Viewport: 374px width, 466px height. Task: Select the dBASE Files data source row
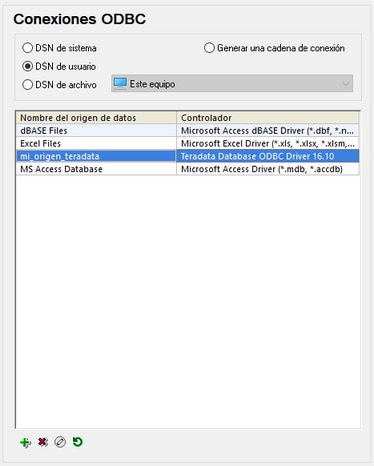click(188, 130)
